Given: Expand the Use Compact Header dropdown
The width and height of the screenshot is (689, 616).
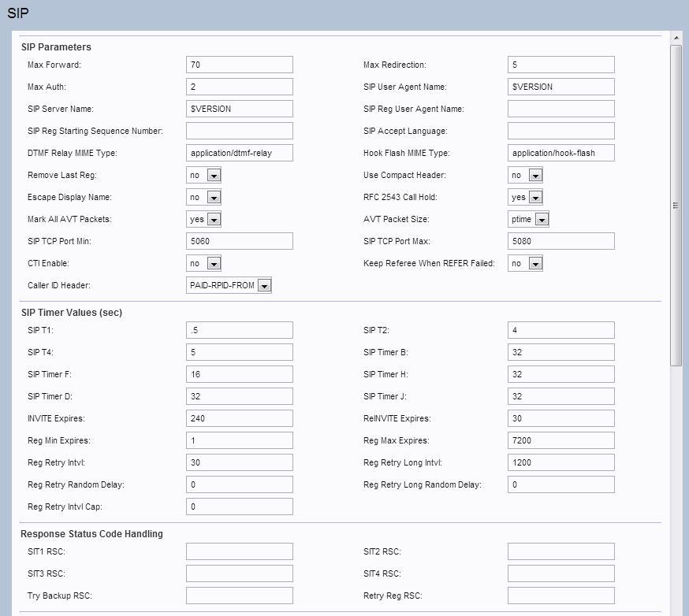Looking at the screenshot, I should (525, 175).
